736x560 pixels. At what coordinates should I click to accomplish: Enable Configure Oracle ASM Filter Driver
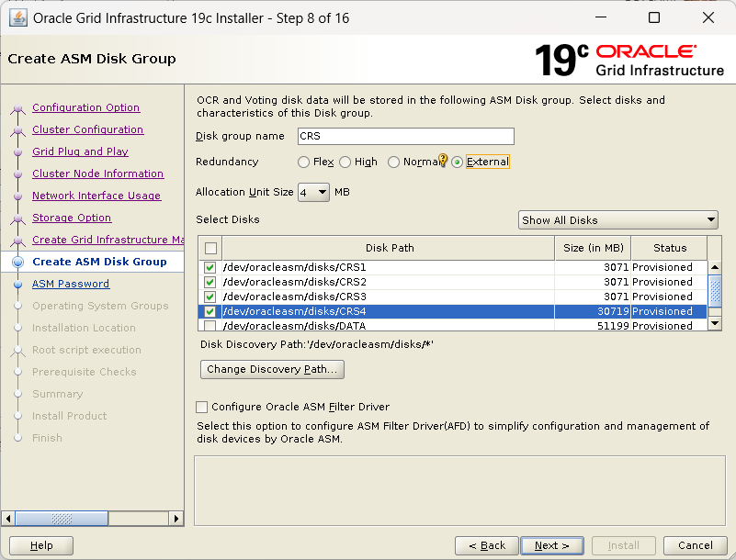pyautogui.click(x=202, y=407)
